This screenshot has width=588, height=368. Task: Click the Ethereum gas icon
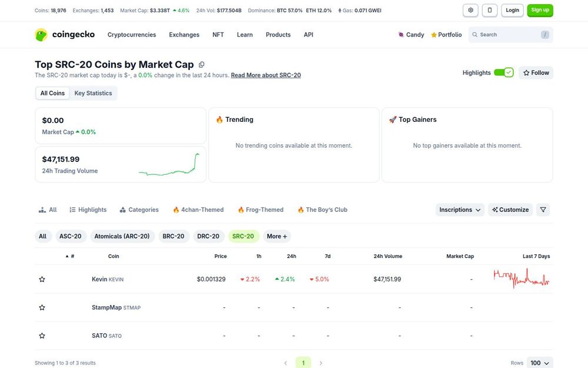pyautogui.click(x=340, y=11)
